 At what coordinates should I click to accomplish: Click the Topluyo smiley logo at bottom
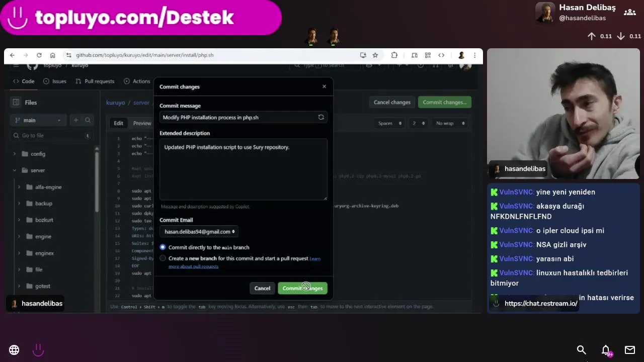coord(38,350)
